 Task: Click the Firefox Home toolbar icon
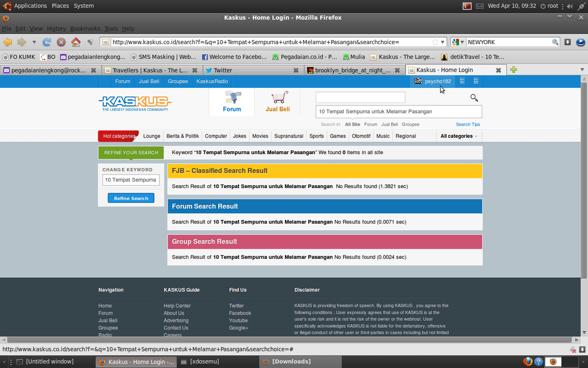[x=76, y=42]
